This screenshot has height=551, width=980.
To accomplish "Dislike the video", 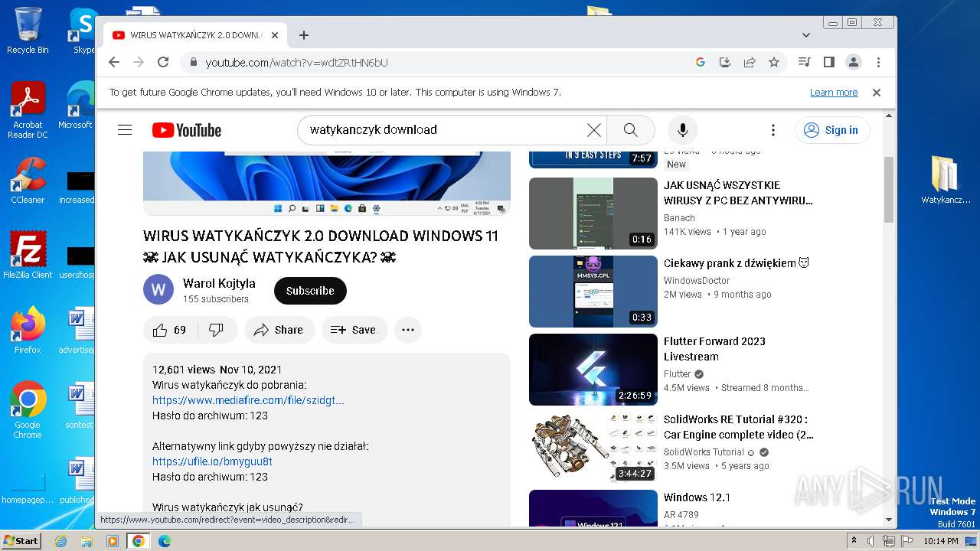I will pyautogui.click(x=217, y=330).
